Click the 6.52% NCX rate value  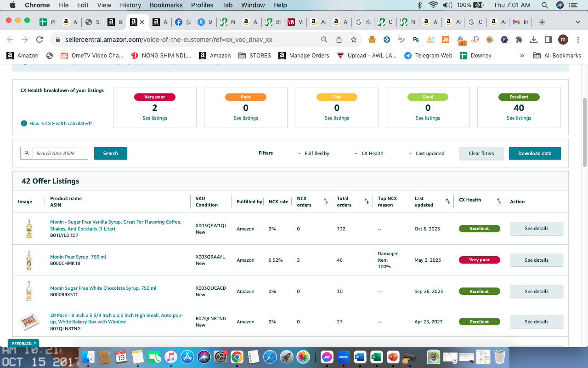[276, 260]
